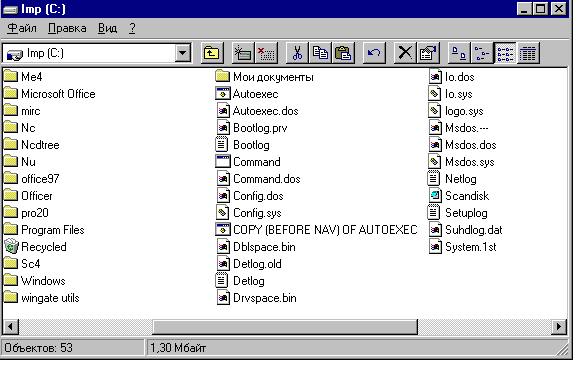581x365 pixels.
Task: Click the Disconnect Network Drive icon
Action: (266, 53)
